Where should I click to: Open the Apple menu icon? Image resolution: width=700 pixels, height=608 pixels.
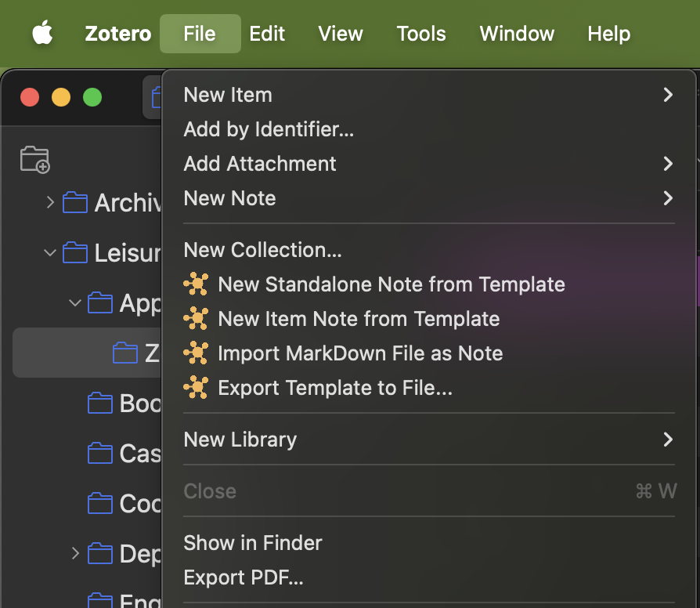(x=42, y=34)
